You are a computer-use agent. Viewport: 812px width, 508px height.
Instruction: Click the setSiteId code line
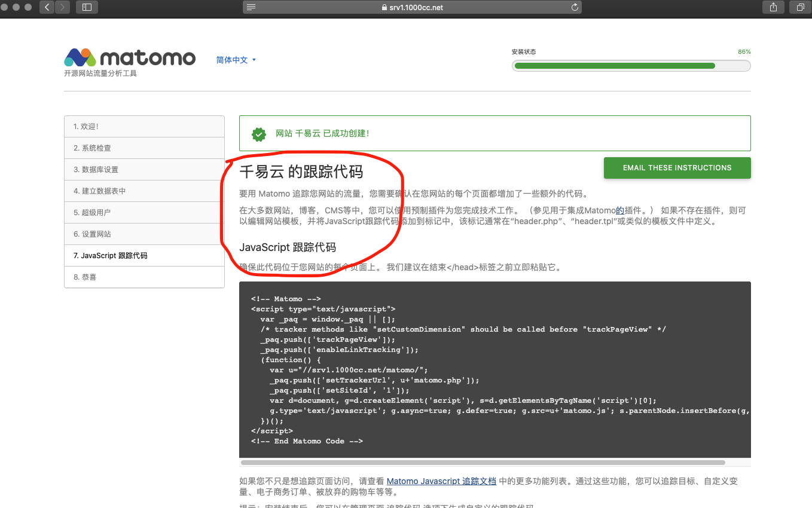[x=340, y=390]
